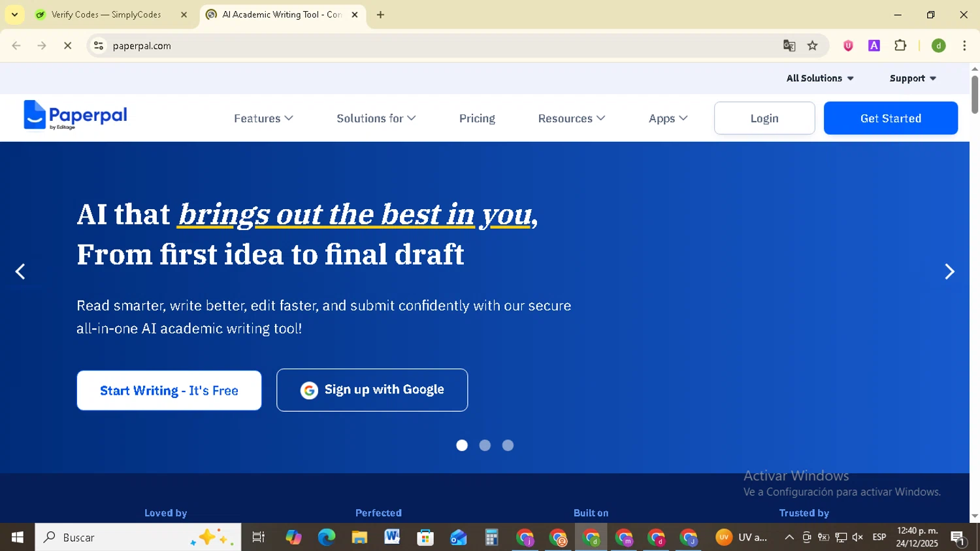Open the taskbar clock showing 12:40 p. m.
The width and height of the screenshot is (980, 551).
(917, 537)
